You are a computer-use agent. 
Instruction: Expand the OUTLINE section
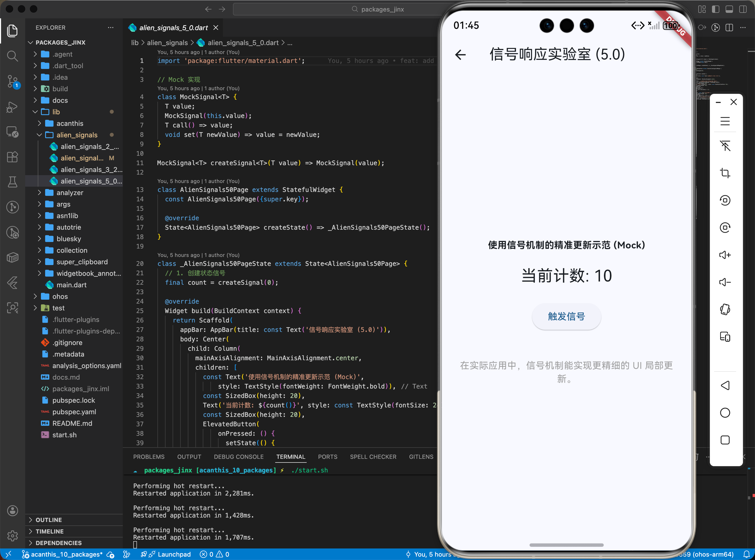point(49,520)
